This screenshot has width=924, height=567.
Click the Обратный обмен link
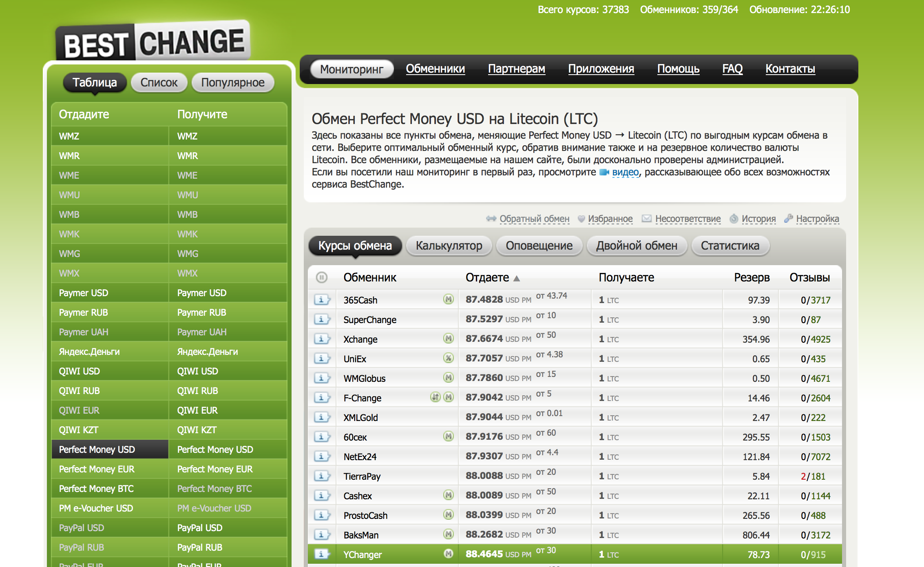click(534, 219)
